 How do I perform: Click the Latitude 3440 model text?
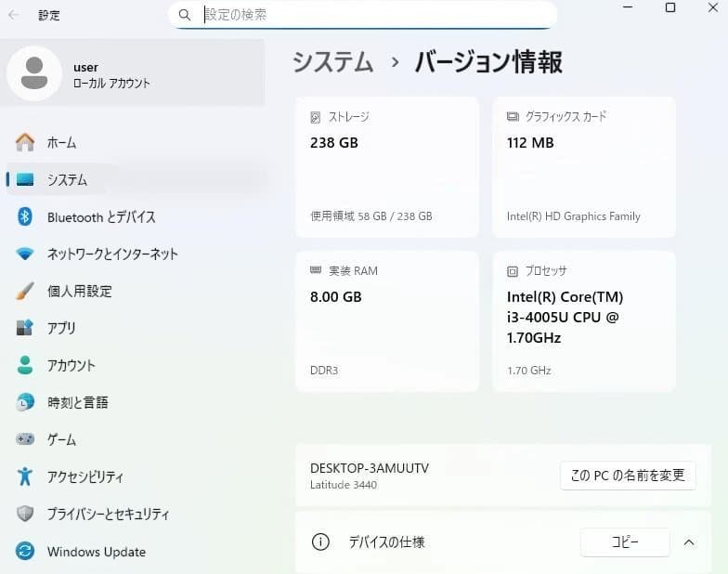click(x=344, y=485)
